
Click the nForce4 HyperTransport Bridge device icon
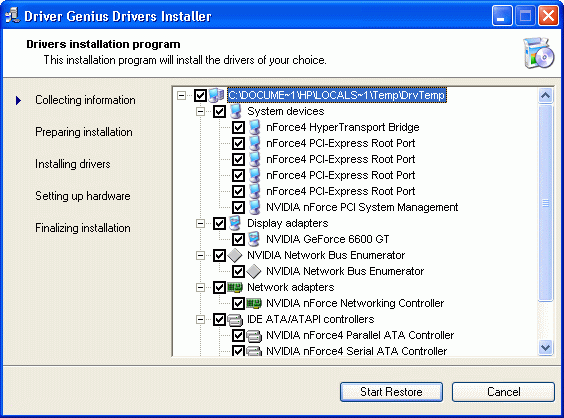pyautogui.click(x=254, y=127)
